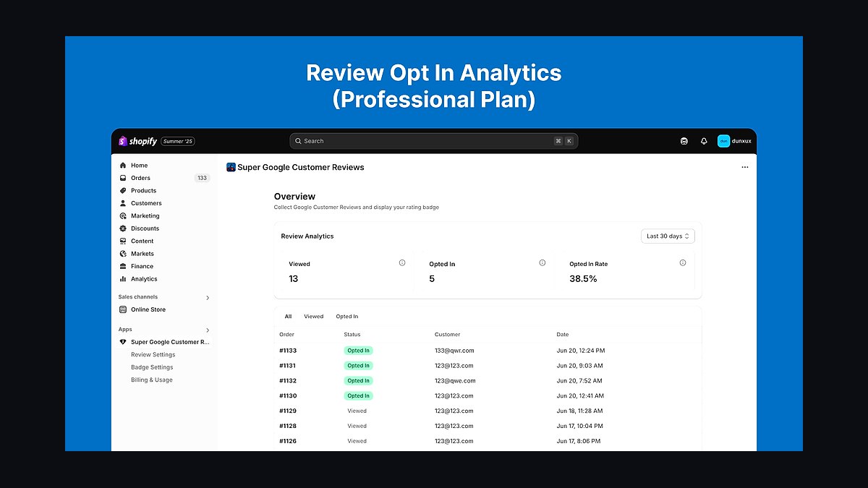Click the Orders count badge 133
This screenshot has width=868, height=488.
(202, 178)
